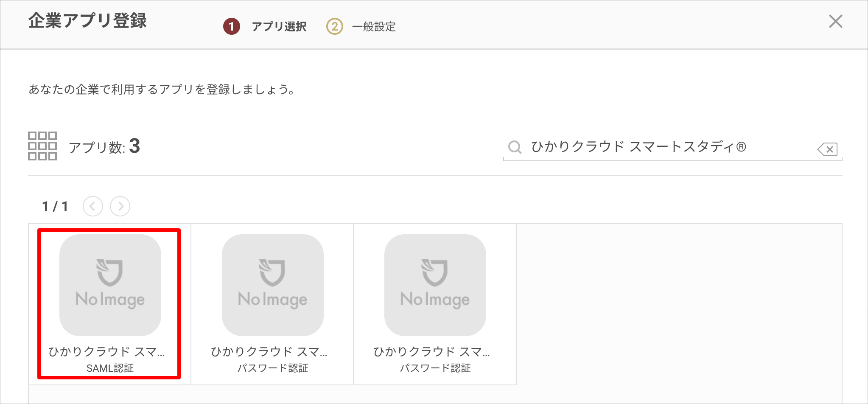
Task: Click the first ひかりクラウド スマ... app name
Action: click(x=106, y=352)
